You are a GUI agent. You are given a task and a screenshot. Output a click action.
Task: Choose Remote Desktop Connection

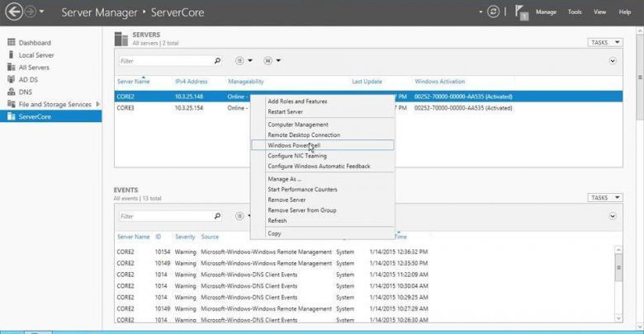(x=322, y=134)
